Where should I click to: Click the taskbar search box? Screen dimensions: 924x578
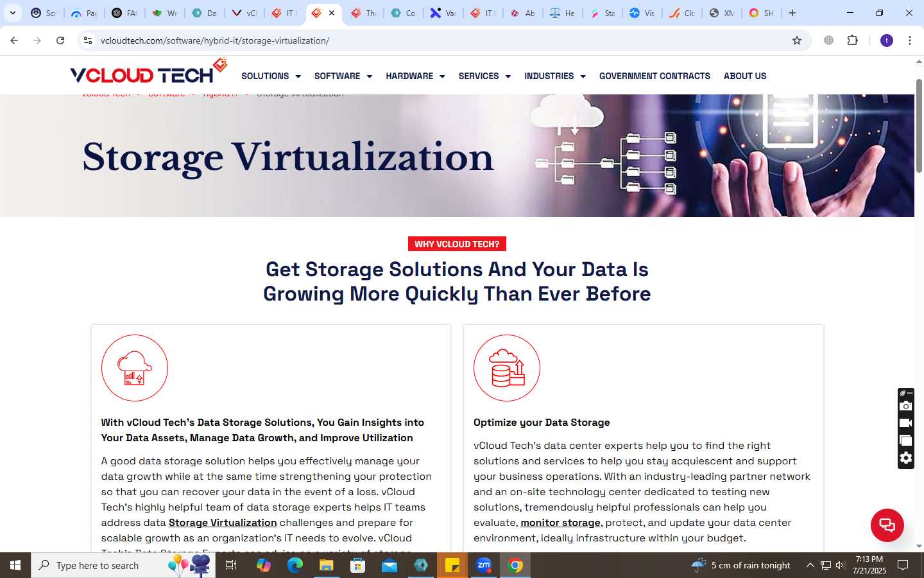pos(123,565)
